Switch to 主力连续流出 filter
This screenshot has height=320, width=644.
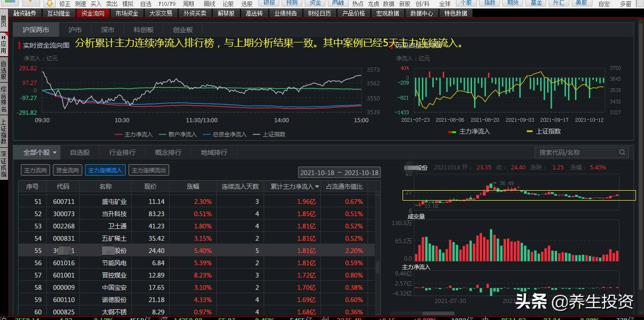[149, 170]
